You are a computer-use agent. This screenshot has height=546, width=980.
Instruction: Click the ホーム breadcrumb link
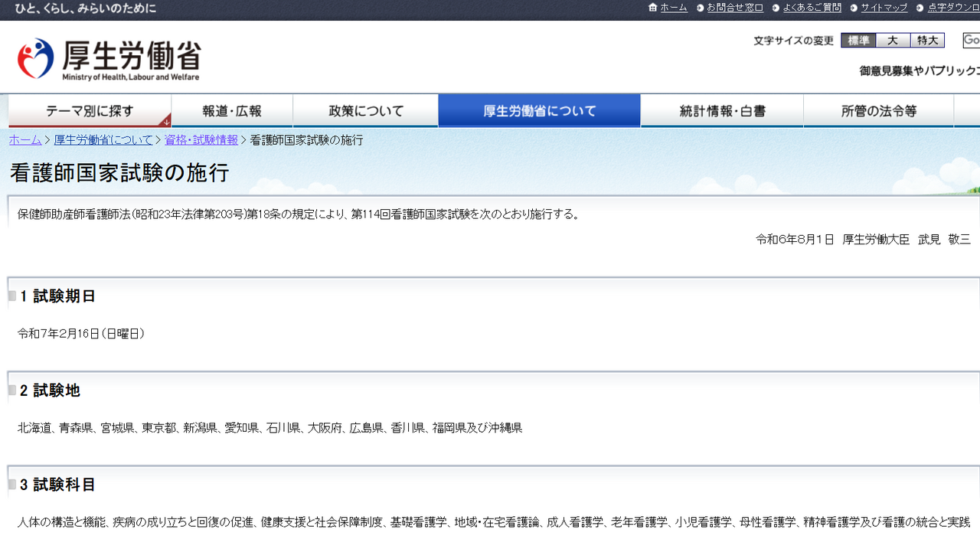(x=25, y=140)
